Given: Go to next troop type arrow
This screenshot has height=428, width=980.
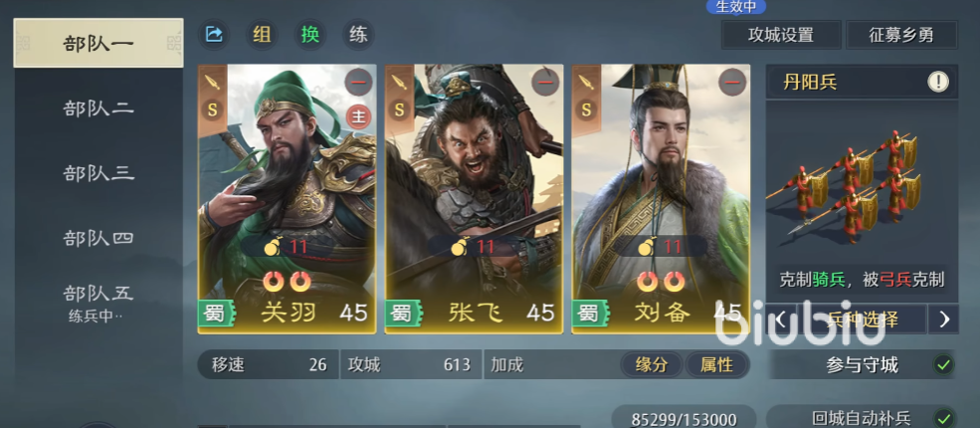Looking at the screenshot, I should pyautogui.click(x=944, y=320).
